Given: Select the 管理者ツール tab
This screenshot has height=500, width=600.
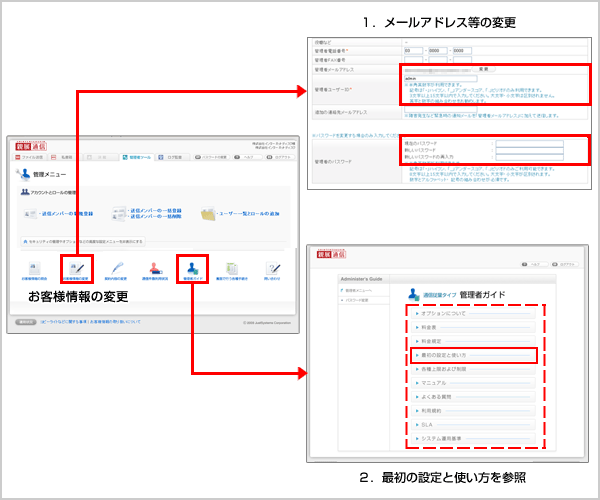Looking at the screenshot, I should click(139, 157).
